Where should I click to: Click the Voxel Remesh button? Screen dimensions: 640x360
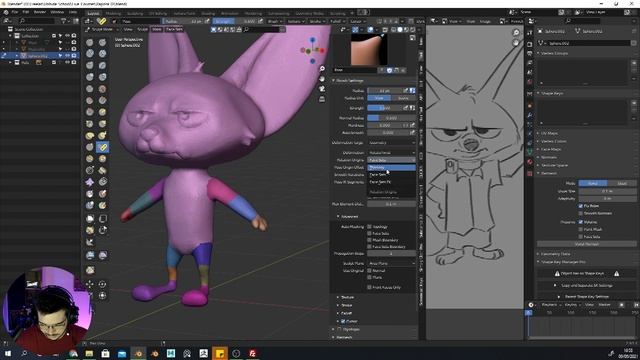[587, 244]
